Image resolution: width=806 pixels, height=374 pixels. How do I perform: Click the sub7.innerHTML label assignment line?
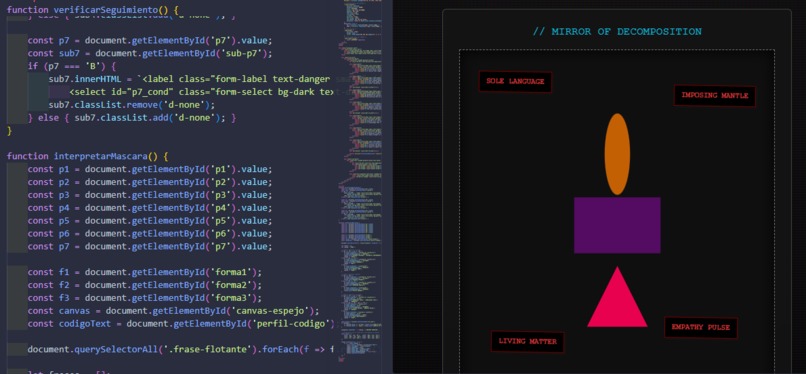pyautogui.click(x=189, y=79)
